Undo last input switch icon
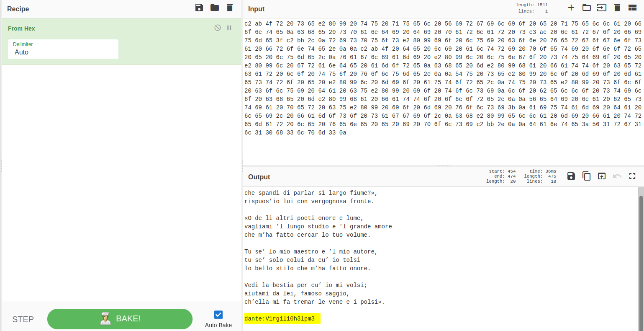Screen dimensions: 644x331 (x=617, y=176)
